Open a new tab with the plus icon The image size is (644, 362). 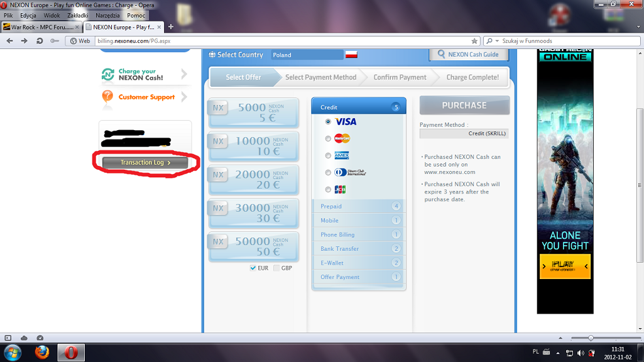tap(171, 26)
